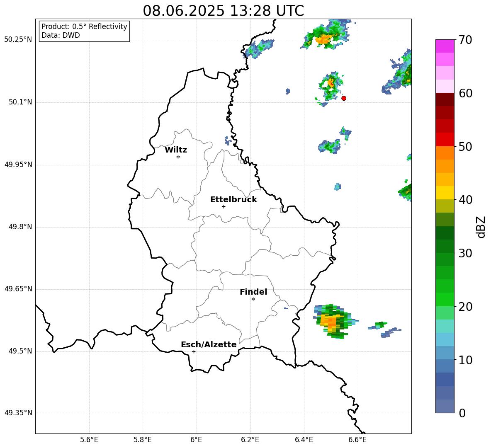Screen dimensions: 491x448
Task: Click the dark red colorbar swatch below 60
Action: click(x=445, y=99)
